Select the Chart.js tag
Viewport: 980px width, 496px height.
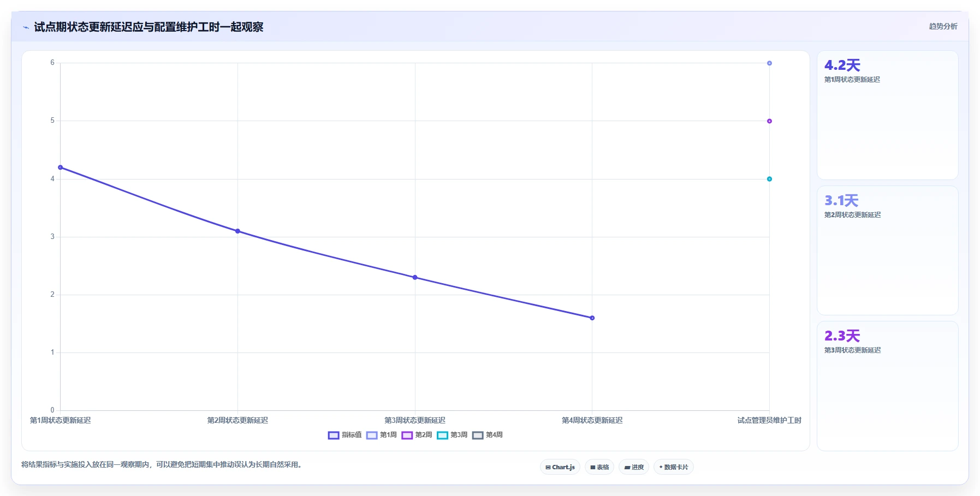[560, 467]
